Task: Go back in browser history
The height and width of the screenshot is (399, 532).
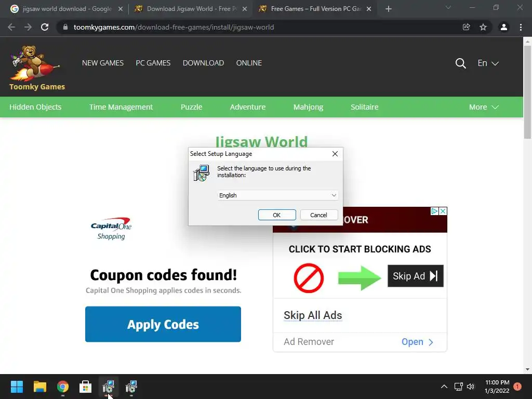Action: pos(11,27)
